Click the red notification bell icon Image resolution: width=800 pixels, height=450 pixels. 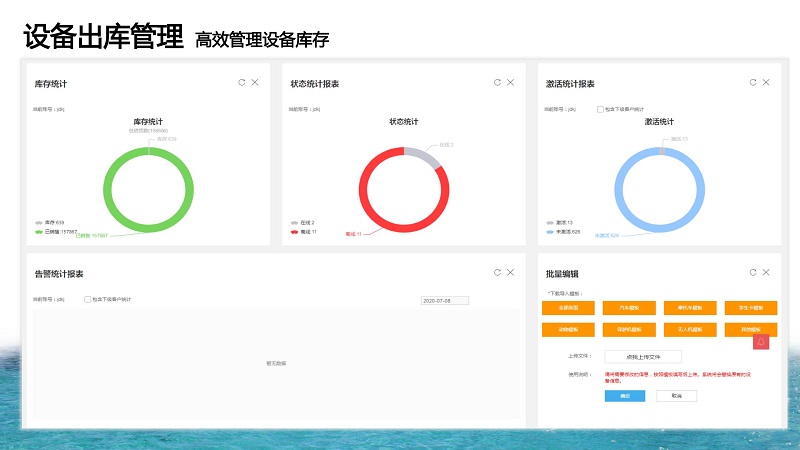pos(761,342)
